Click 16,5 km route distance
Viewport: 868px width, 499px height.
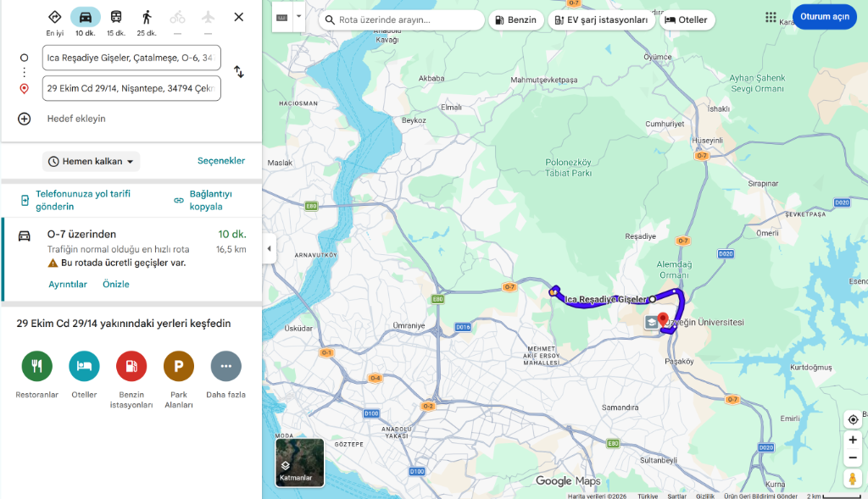click(x=231, y=249)
